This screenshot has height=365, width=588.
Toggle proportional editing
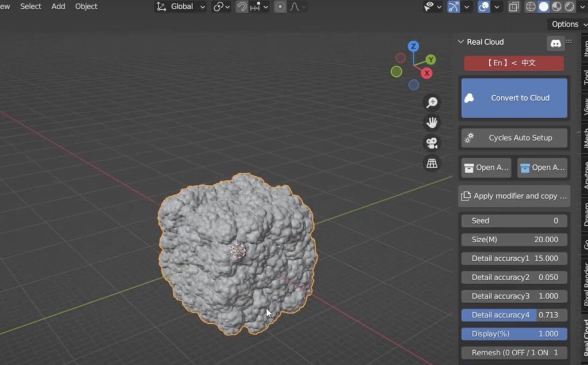click(x=280, y=7)
